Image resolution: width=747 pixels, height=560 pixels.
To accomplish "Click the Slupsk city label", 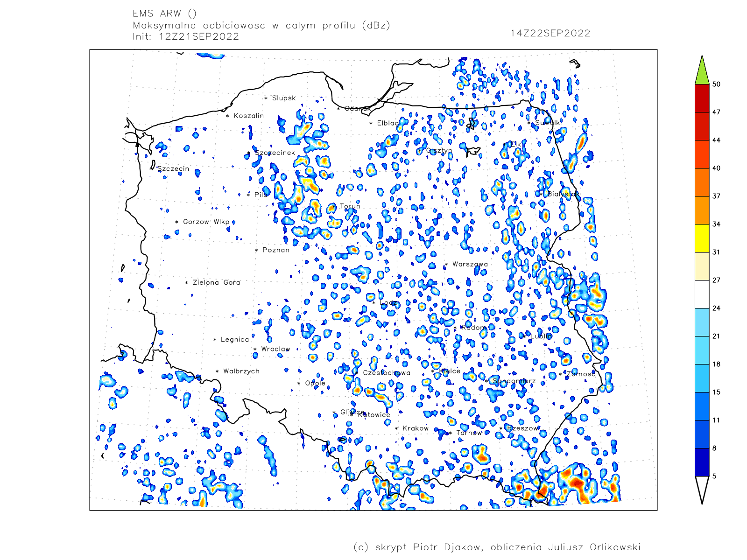I will coord(284,98).
